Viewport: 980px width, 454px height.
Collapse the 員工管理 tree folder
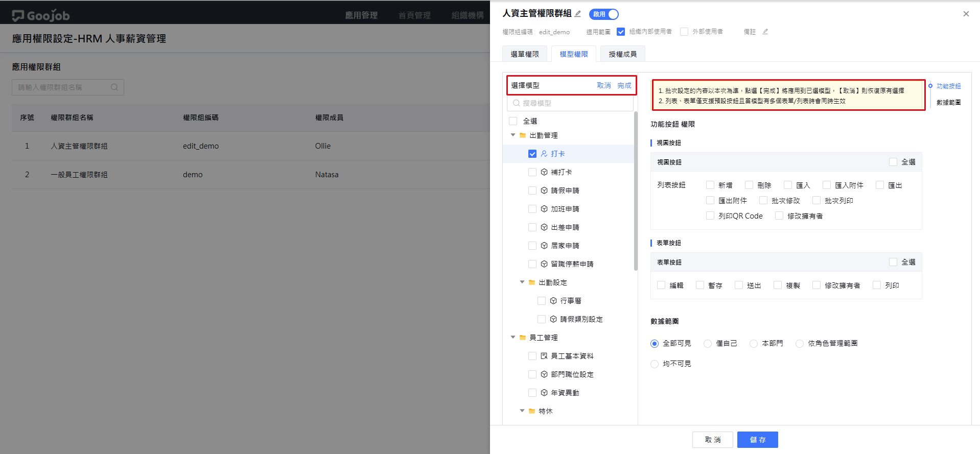pyautogui.click(x=513, y=338)
